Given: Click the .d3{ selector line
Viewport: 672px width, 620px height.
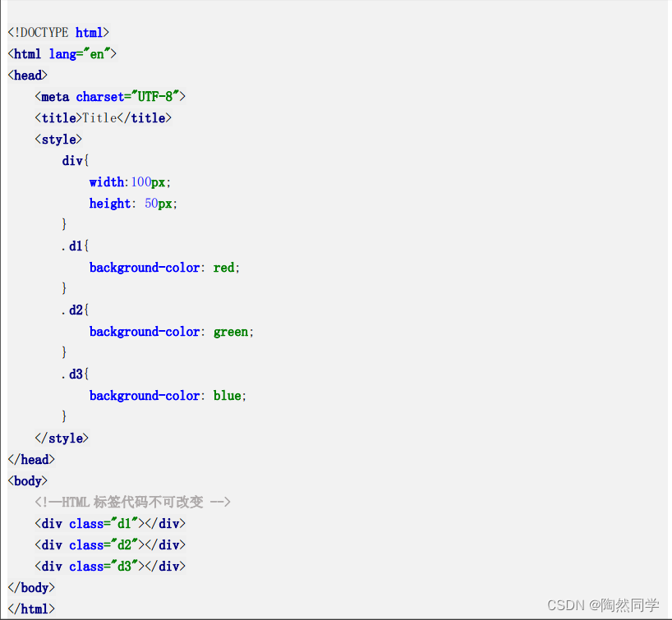Looking at the screenshot, I should (x=76, y=374).
